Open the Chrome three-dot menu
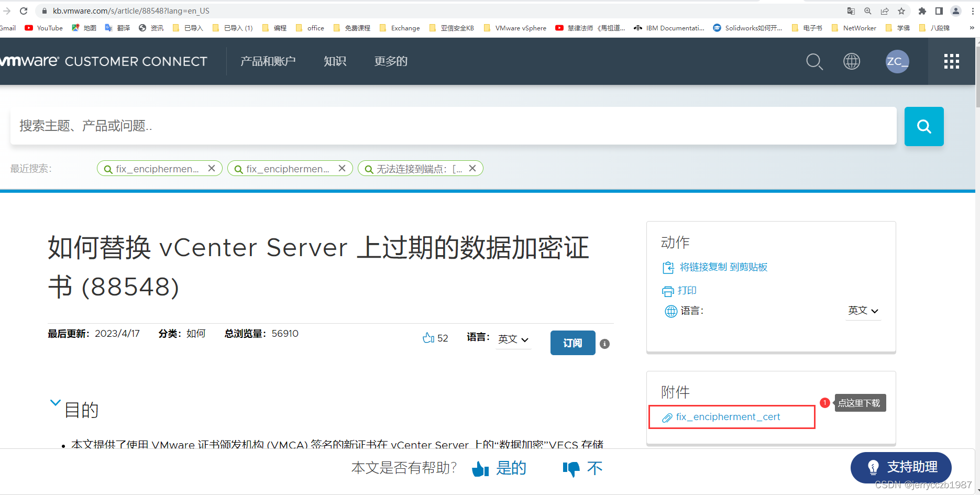 coord(973,11)
